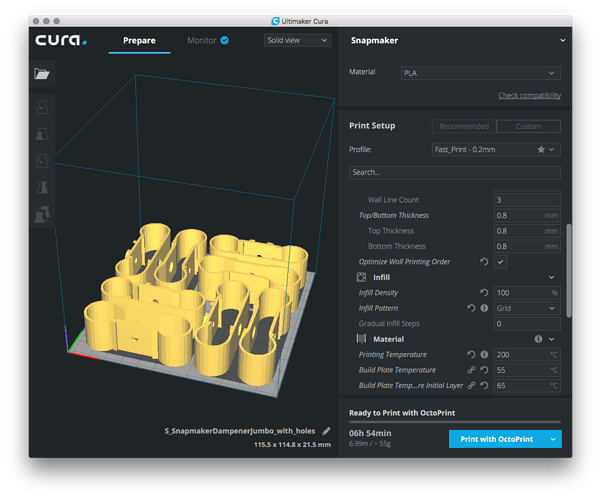Image resolution: width=601 pixels, height=499 pixels.
Task: Edit Build Plate Temperature field
Action: [x=527, y=370]
